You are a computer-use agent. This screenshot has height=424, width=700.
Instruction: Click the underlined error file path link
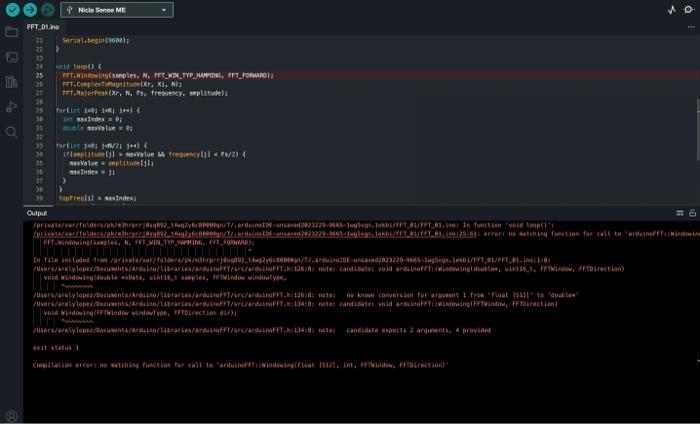[256, 233]
